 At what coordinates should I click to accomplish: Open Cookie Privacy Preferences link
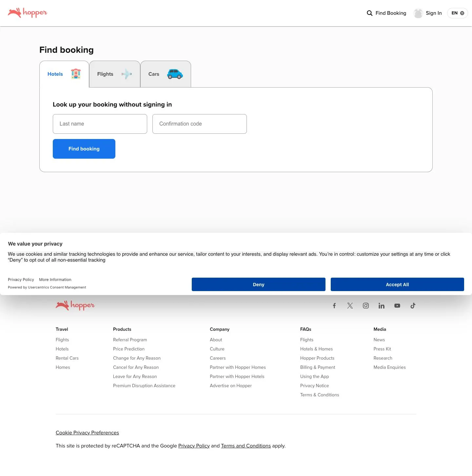[x=87, y=433]
